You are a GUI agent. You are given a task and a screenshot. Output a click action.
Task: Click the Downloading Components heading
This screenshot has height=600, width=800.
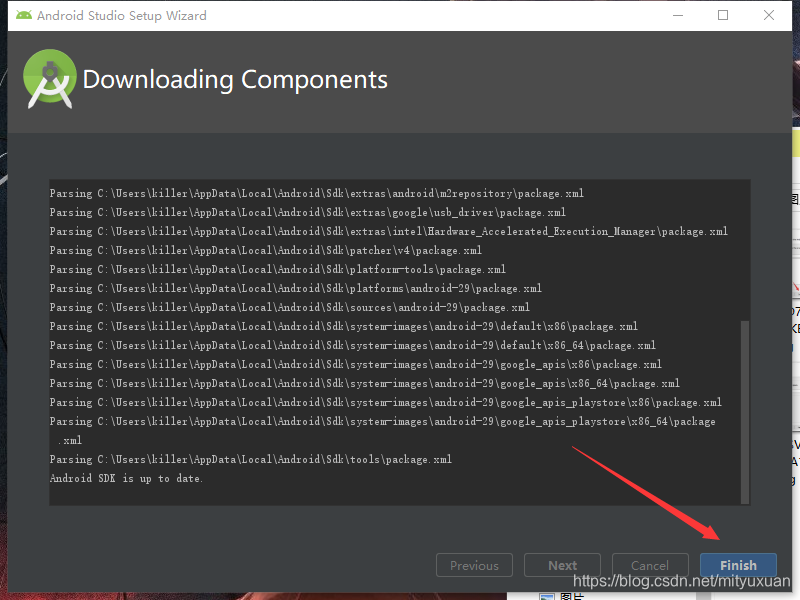click(x=237, y=79)
